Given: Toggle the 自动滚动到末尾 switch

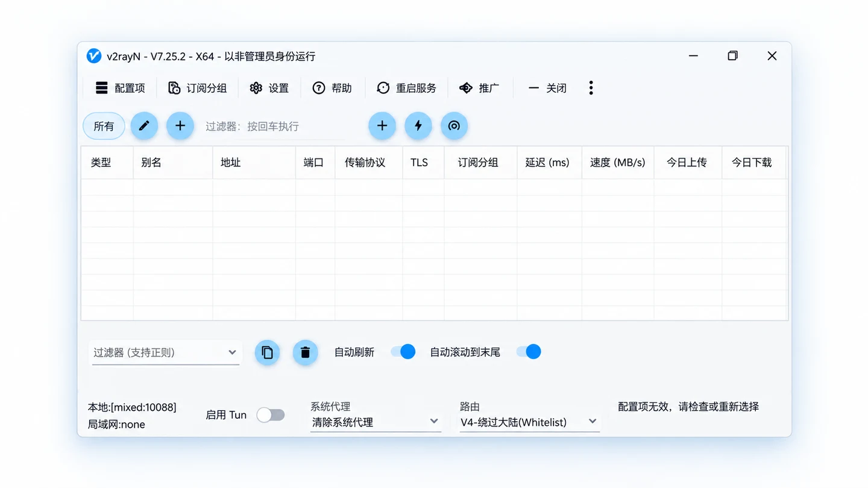Looking at the screenshot, I should tap(529, 352).
